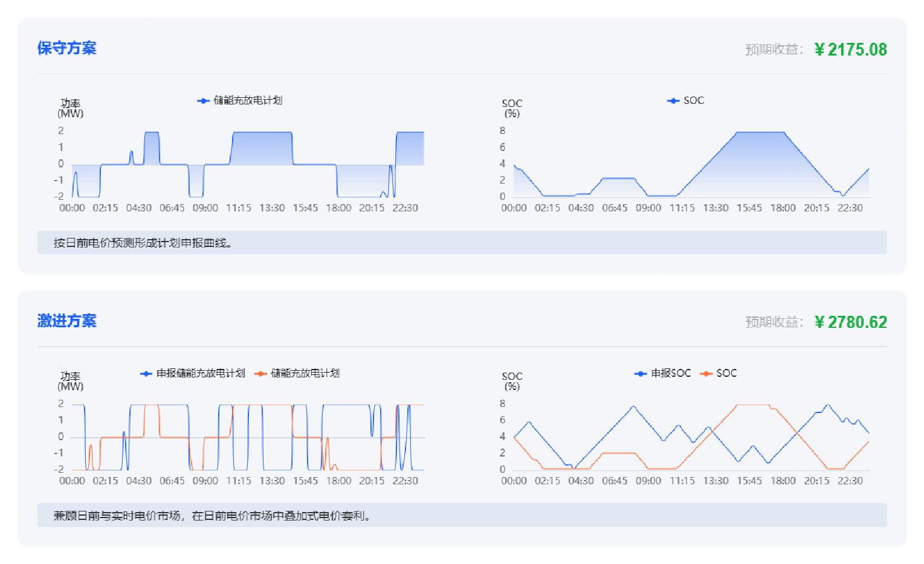This screenshot has height=564, width=924.
Task: Click the blue 申报SOC legend marker icon
Action: pyautogui.click(x=640, y=373)
